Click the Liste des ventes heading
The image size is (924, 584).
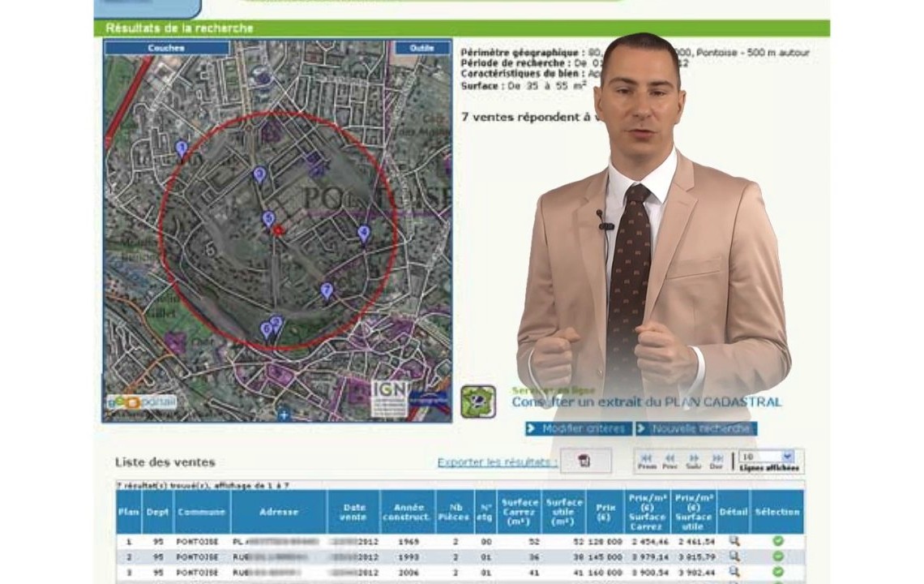(x=165, y=462)
